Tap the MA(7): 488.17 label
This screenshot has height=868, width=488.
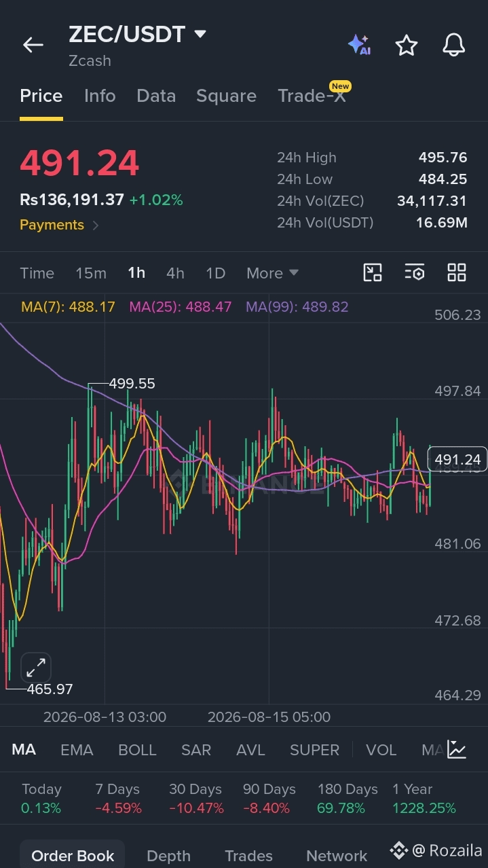[x=68, y=306]
